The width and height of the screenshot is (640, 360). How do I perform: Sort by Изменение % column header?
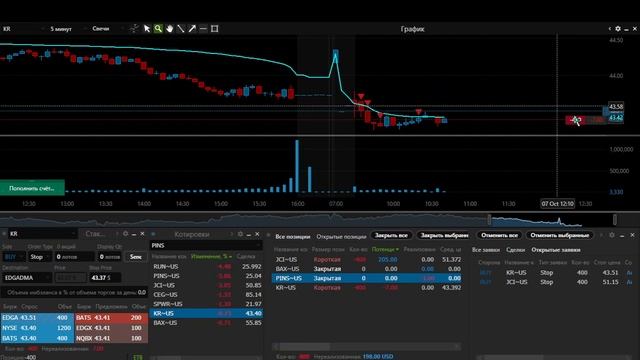(x=211, y=256)
